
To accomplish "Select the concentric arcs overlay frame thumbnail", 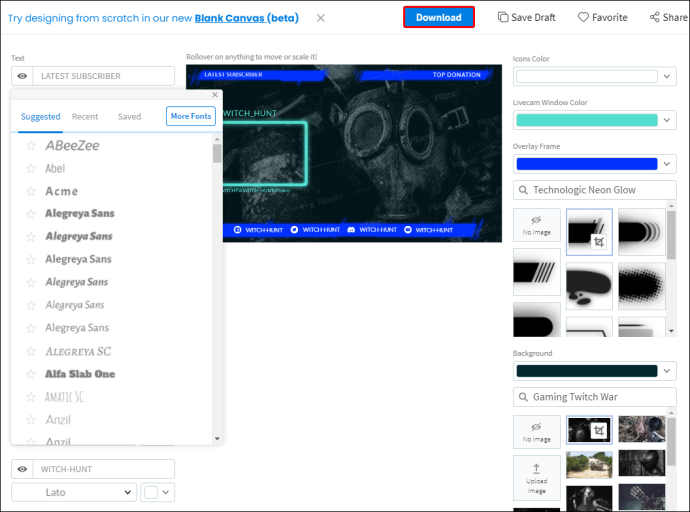I will (x=642, y=232).
